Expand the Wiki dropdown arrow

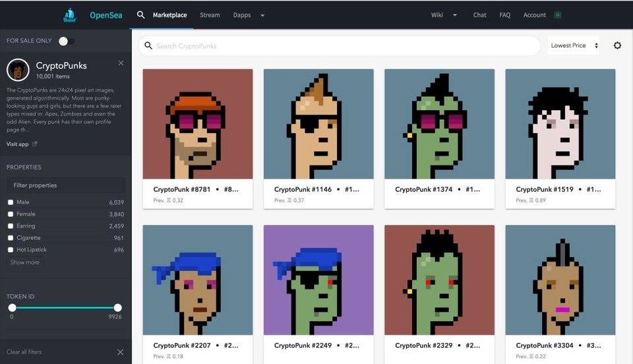(455, 15)
